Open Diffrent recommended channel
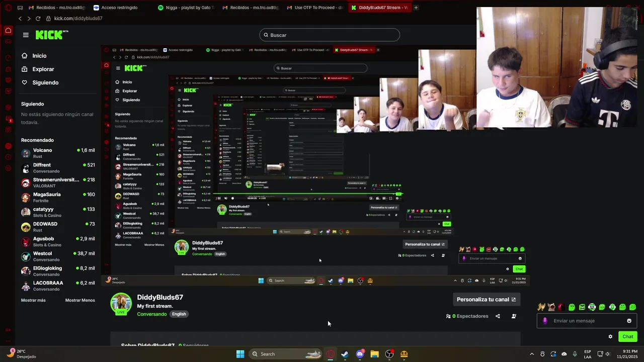 coord(58,168)
